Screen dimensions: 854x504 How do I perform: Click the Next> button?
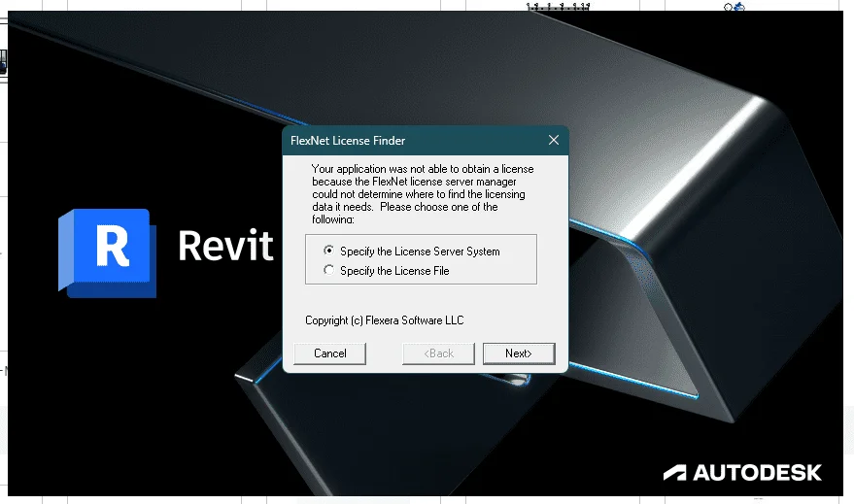tap(519, 353)
